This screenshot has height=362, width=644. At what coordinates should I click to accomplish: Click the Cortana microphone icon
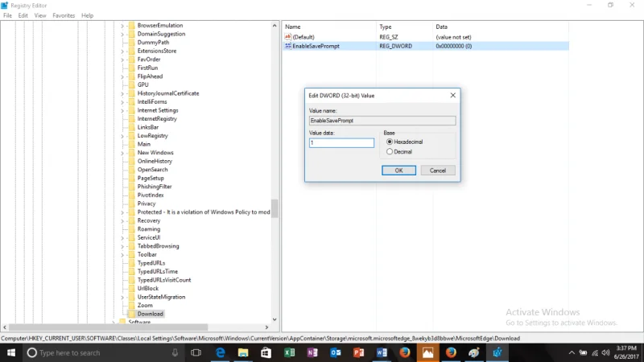(x=175, y=353)
